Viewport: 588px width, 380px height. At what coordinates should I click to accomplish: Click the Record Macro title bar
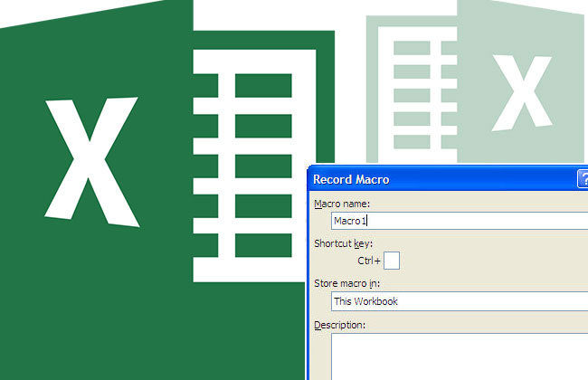point(448,179)
